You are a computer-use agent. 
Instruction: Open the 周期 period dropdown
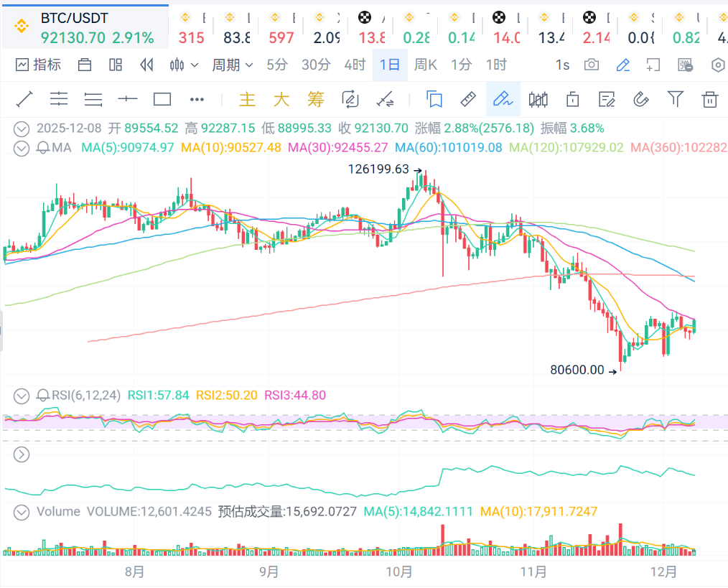[x=233, y=65]
